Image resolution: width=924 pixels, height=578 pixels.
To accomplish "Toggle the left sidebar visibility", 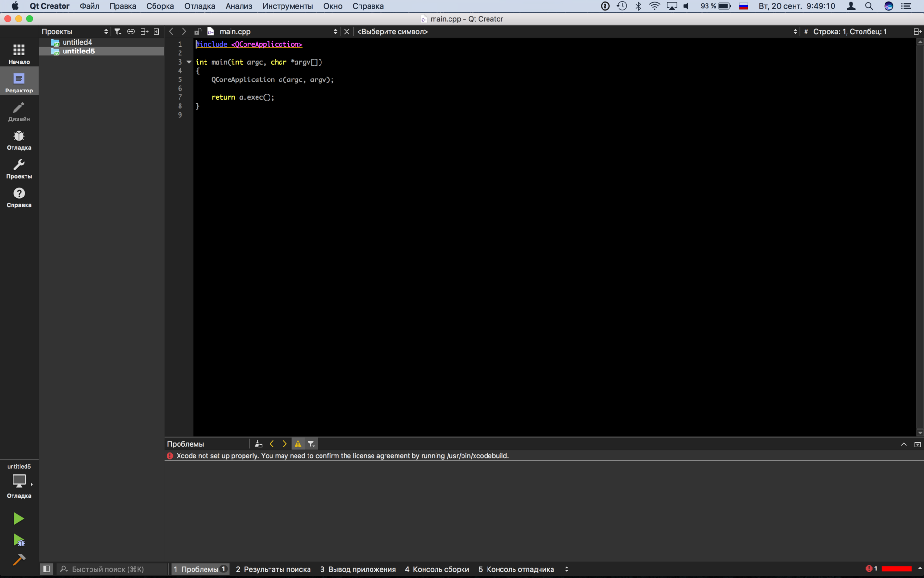I will (46, 569).
